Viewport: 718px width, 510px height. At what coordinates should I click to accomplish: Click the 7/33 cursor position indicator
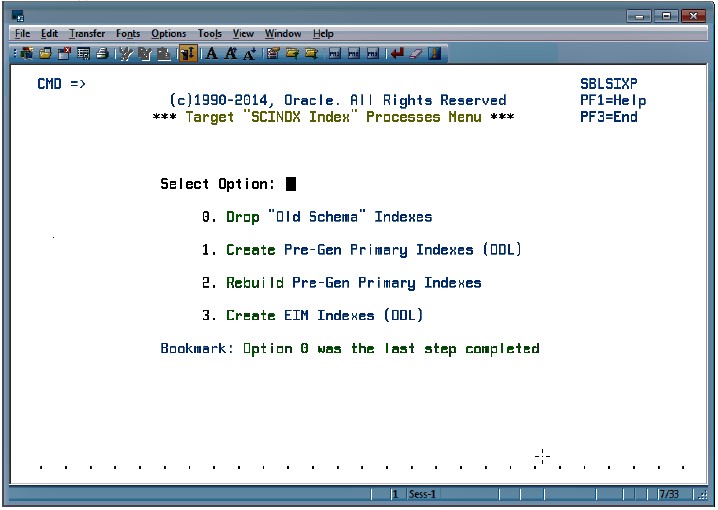pyautogui.click(x=669, y=494)
